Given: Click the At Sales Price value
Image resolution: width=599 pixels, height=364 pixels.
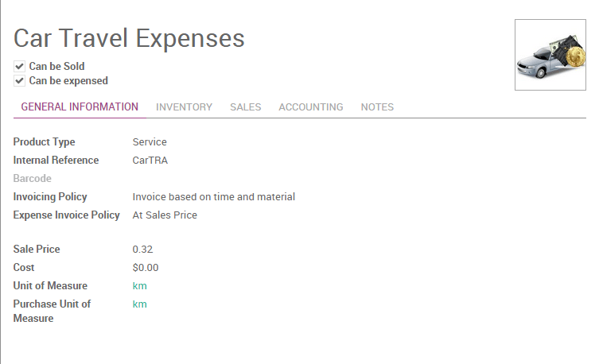Looking at the screenshot, I should click(165, 215).
